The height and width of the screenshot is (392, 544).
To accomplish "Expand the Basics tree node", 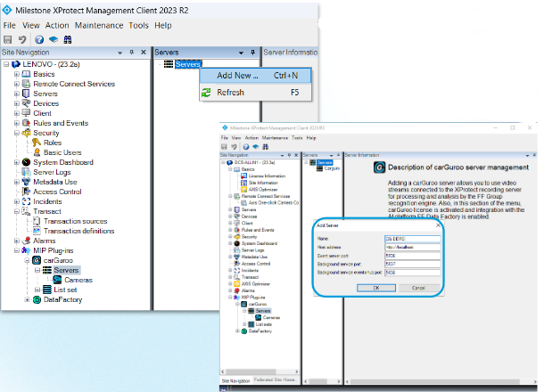I will coord(16,74).
